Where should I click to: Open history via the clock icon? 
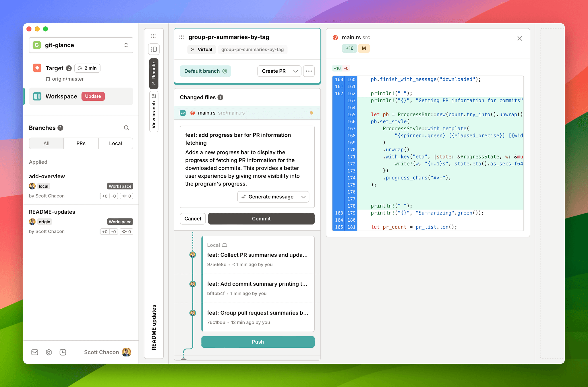click(x=63, y=352)
